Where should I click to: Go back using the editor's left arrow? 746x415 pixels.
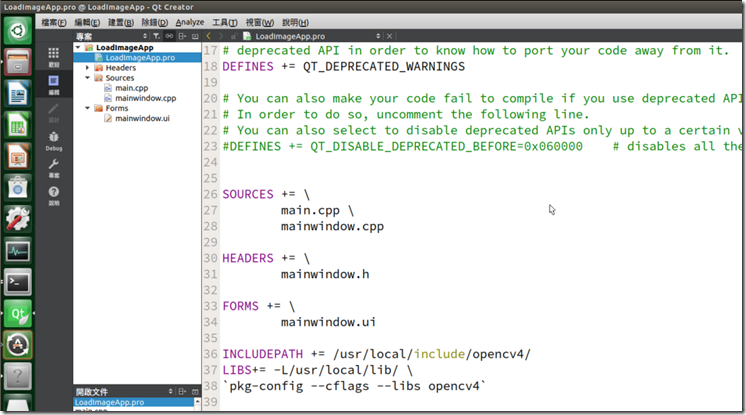(x=207, y=35)
